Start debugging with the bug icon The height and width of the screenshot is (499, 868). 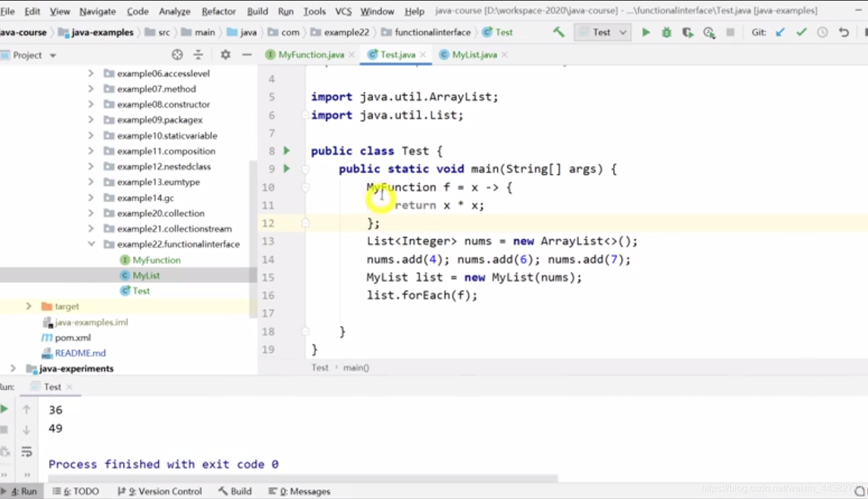[666, 32]
